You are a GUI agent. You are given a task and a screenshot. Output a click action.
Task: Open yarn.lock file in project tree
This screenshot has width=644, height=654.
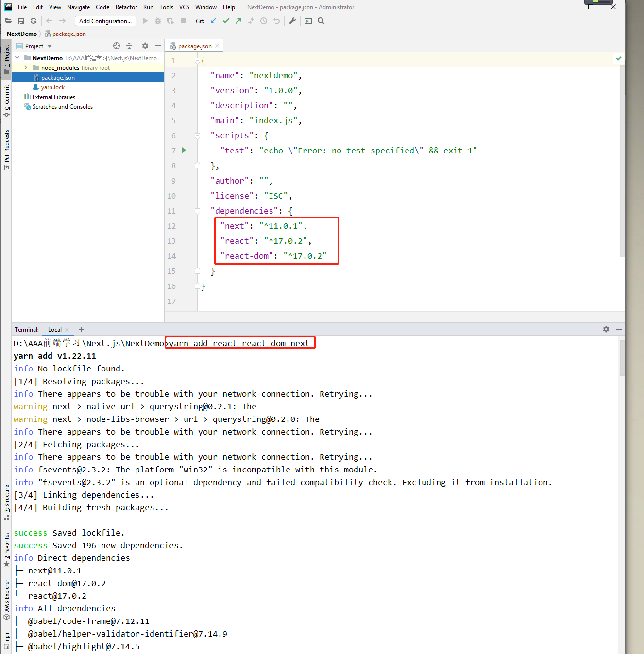52,87
